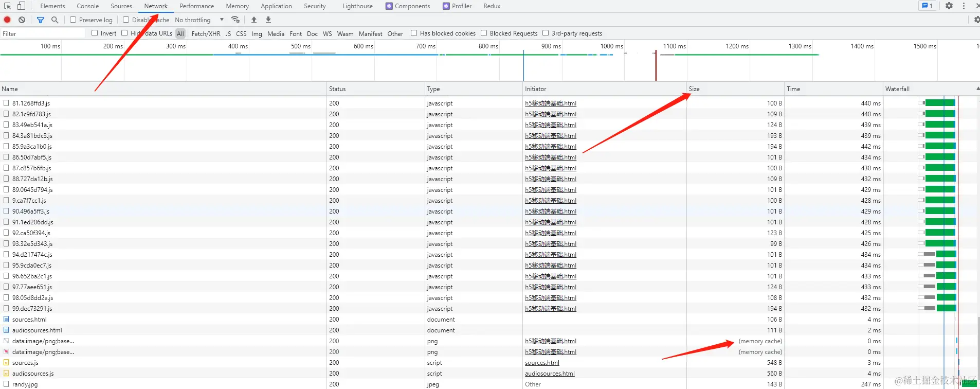Export HAR file with download arrow

click(x=268, y=20)
